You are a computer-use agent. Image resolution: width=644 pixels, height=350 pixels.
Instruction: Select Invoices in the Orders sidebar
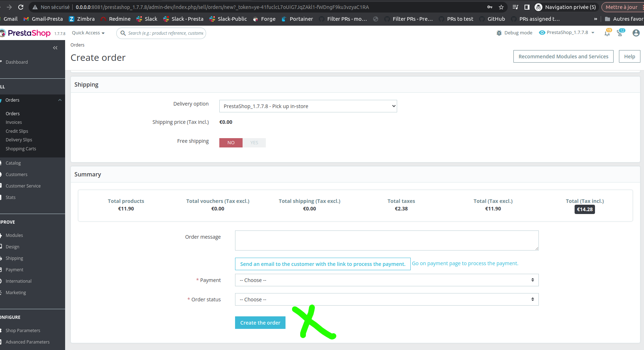14,122
